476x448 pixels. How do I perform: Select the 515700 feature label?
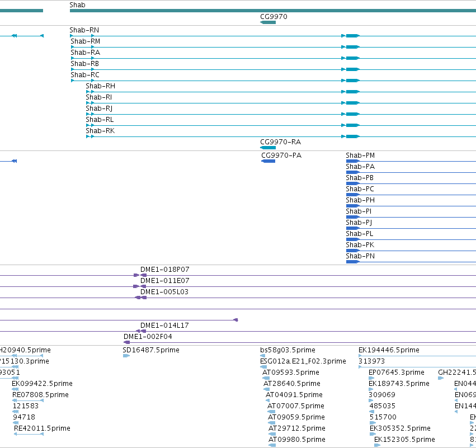pyautogui.click(x=383, y=417)
